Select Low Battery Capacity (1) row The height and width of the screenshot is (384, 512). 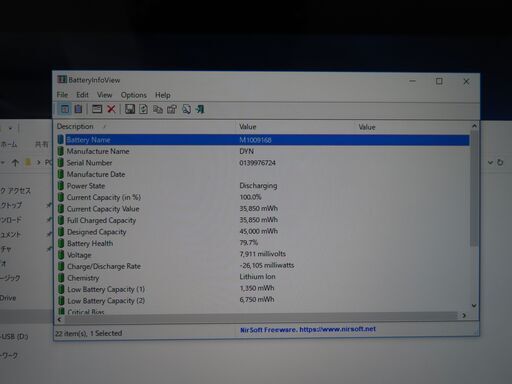263,289
